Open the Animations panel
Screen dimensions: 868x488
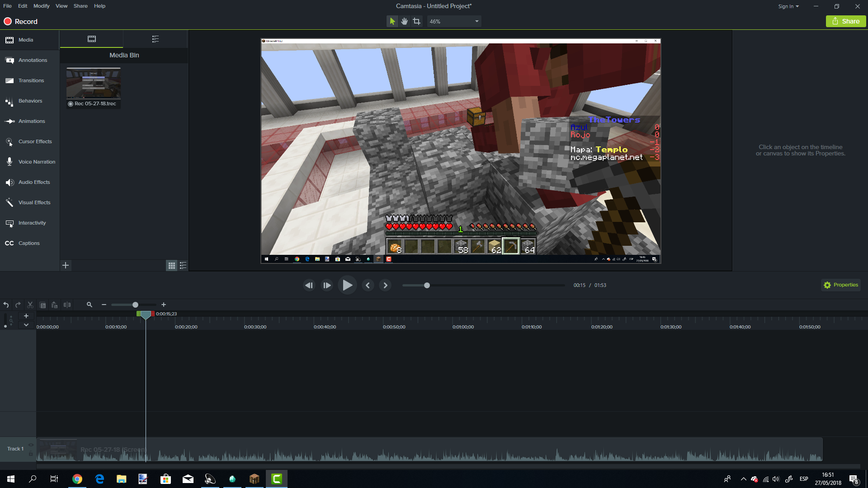[x=29, y=121]
